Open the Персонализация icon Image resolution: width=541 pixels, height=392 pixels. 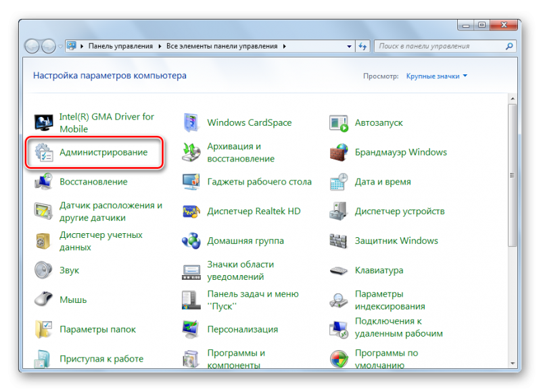click(191, 329)
